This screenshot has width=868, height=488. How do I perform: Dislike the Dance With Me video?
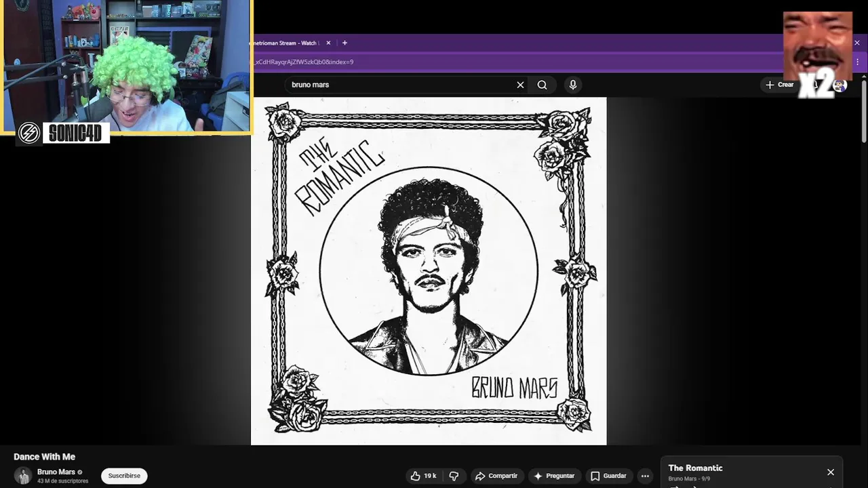coord(454,476)
